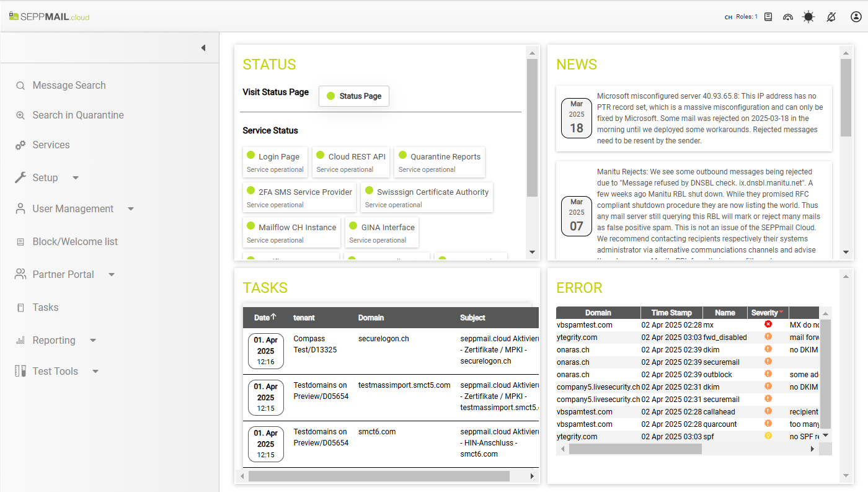Expand the Test Tools submenu arrow
868x492 pixels.
pyautogui.click(x=95, y=372)
